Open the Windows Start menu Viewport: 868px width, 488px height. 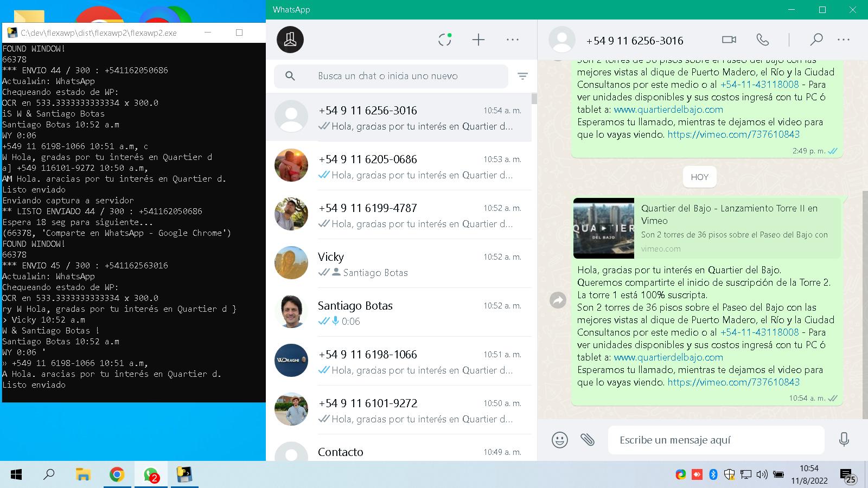pos(16,475)
